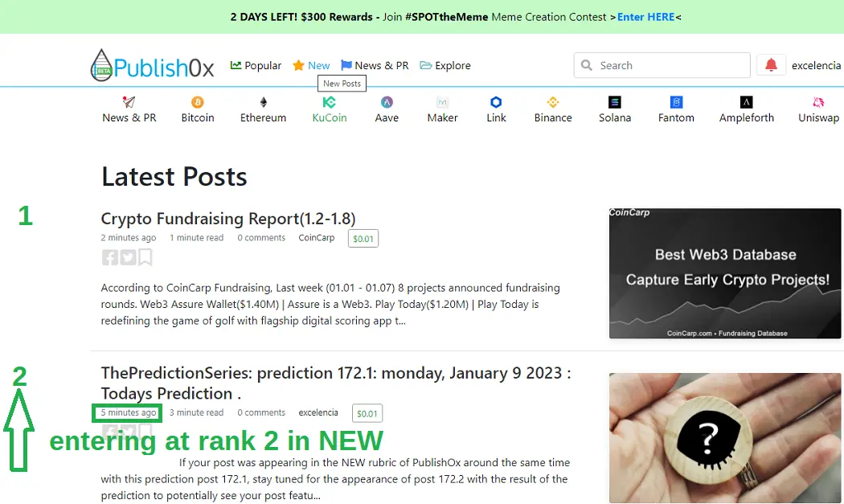Click the Enter HERE contest link
This screenshot has width=844, height=504.
[x=645, y=17]
